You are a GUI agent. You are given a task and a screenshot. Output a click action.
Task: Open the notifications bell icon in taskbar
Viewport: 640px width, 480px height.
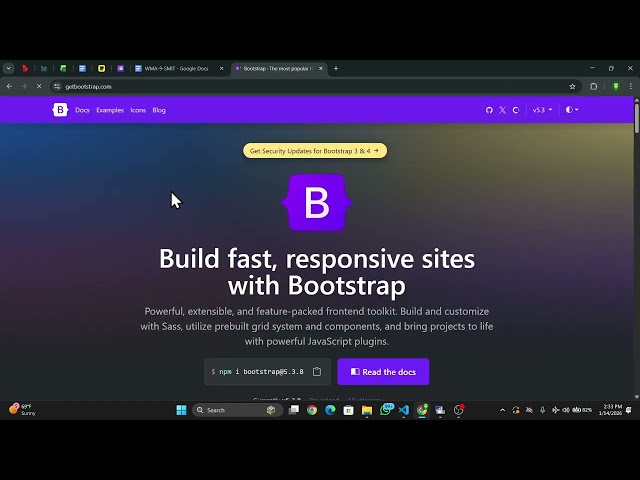[x=629, y=410]
